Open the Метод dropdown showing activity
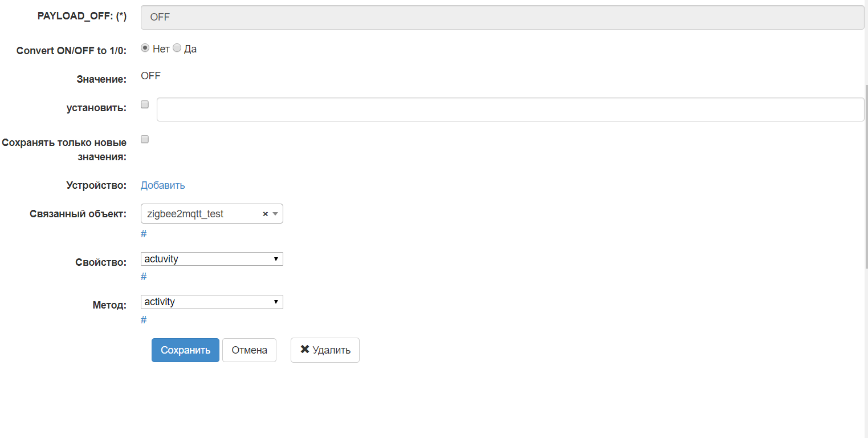868x438 pixels. coord(211,302)
